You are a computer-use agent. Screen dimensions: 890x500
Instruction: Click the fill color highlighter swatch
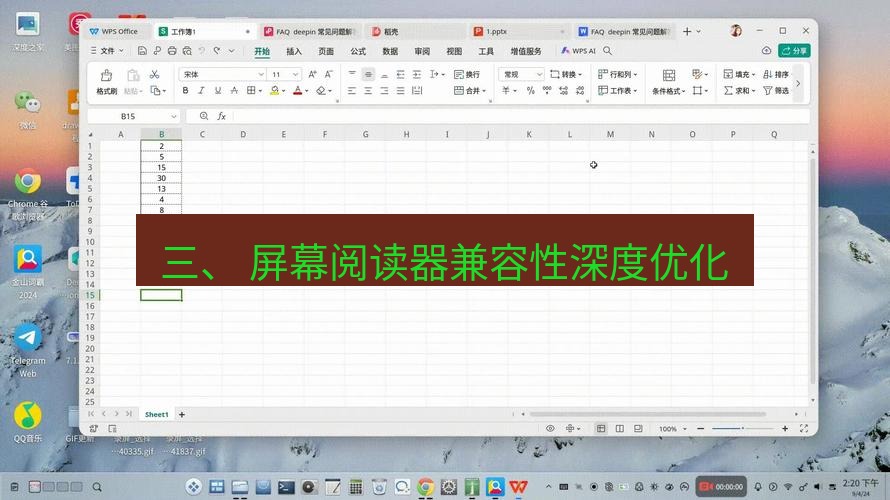(274, 91)
